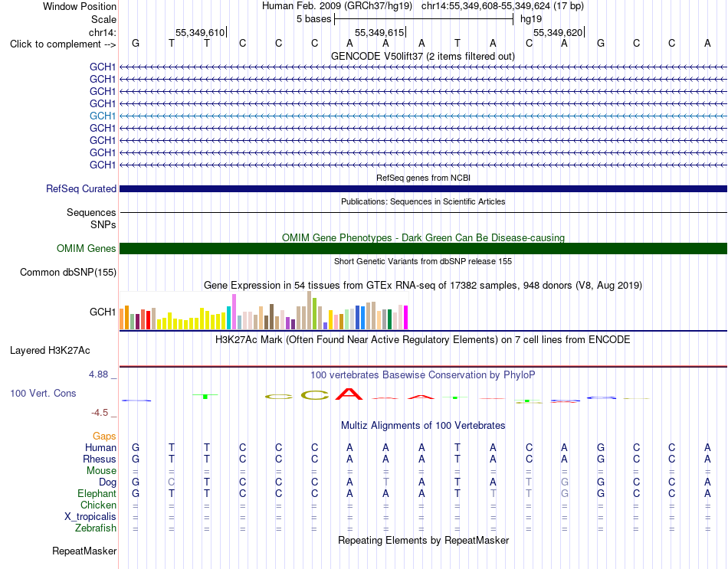The image size is (728, 569).
Task: Click 'Human Feb. 2009 (GRCh37/hg19)' header text
Action: [x=337, y=6]
